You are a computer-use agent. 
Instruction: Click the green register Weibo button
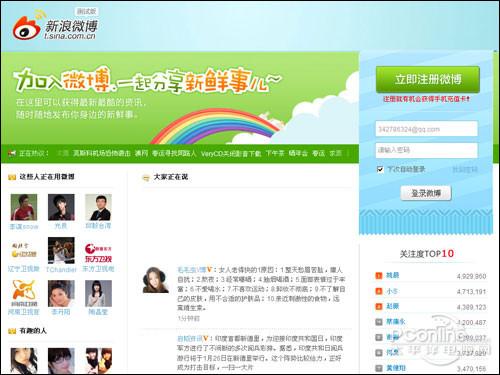[428, 79]
